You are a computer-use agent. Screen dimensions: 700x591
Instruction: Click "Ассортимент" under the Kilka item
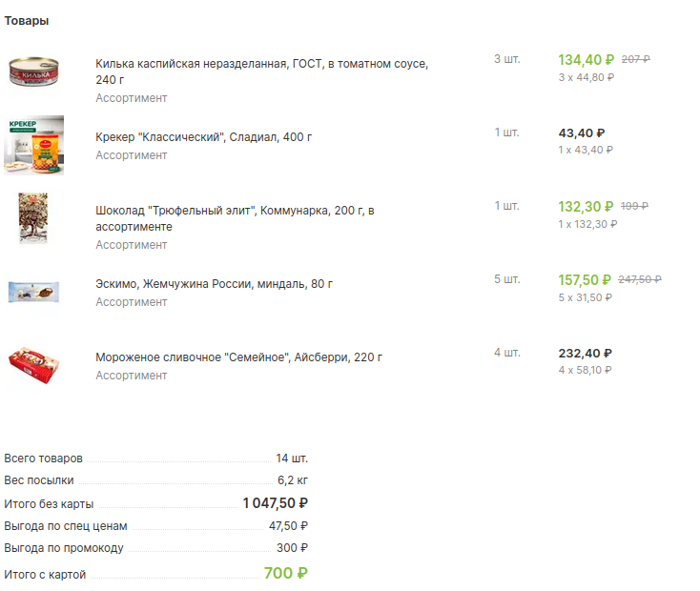[131, 98]
